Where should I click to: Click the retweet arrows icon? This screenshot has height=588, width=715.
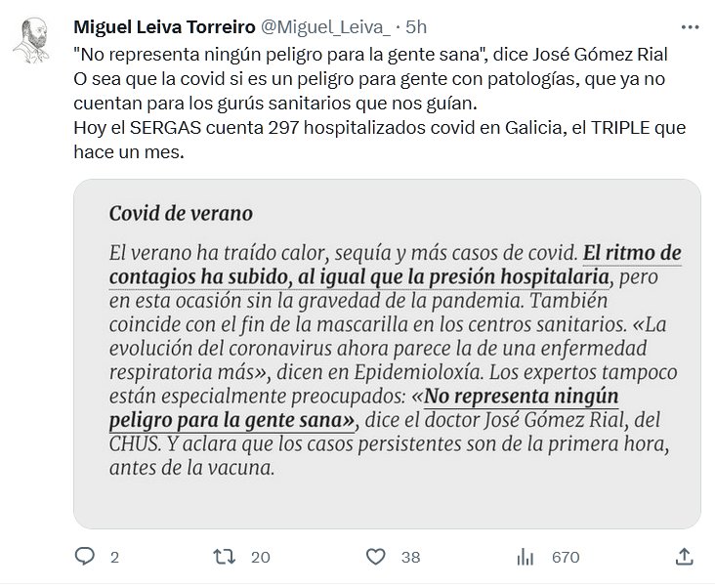pos(225,557)
